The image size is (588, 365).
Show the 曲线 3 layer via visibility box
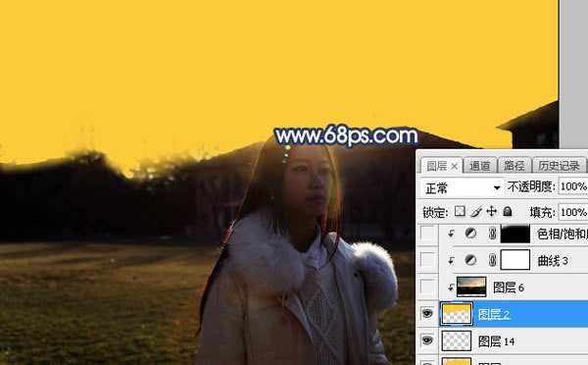427,260
